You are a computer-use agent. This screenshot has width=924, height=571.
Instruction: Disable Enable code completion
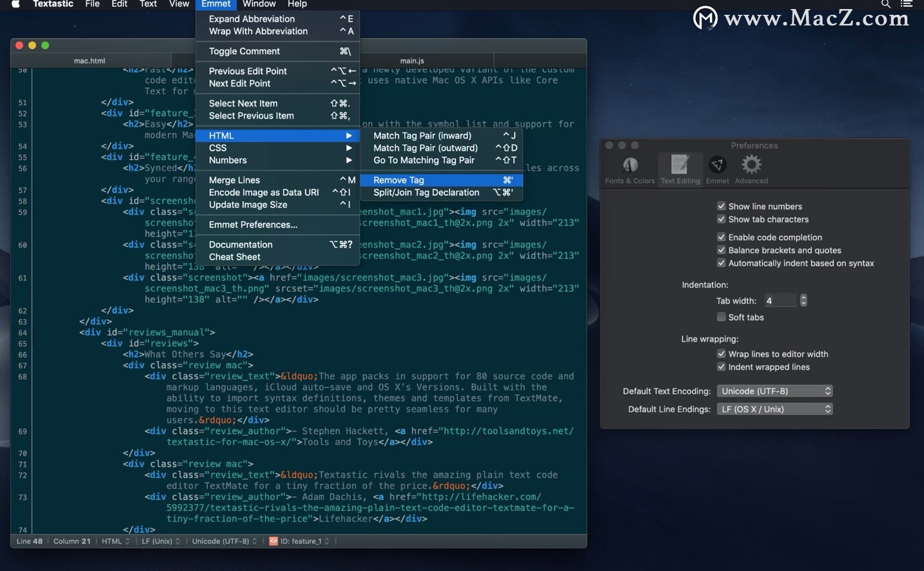click(722, 237)
